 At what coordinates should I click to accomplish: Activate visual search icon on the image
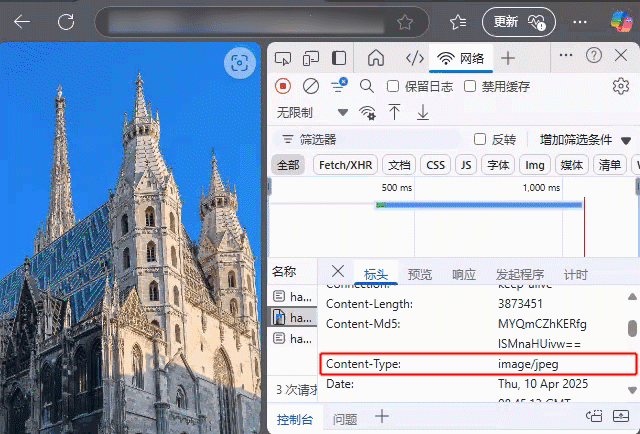tap(240, 63)
